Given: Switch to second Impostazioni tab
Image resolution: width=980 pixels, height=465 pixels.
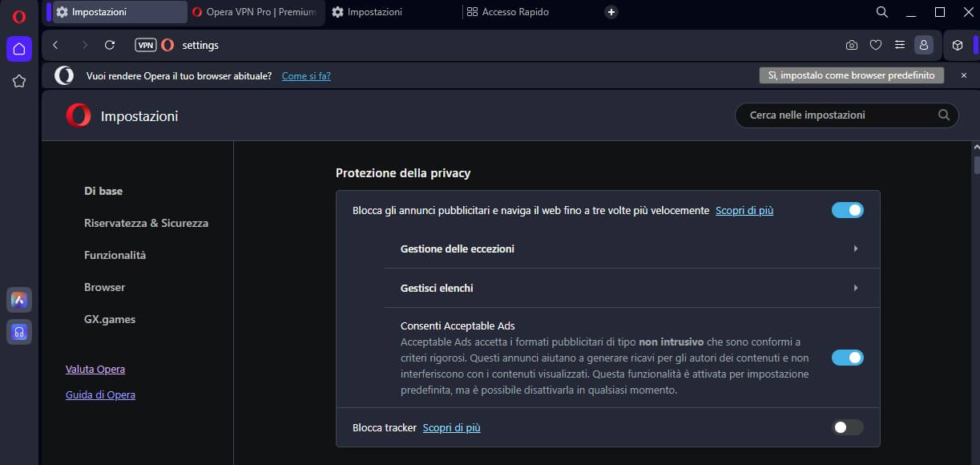Looking at the screenshot, I should [393, 12].
